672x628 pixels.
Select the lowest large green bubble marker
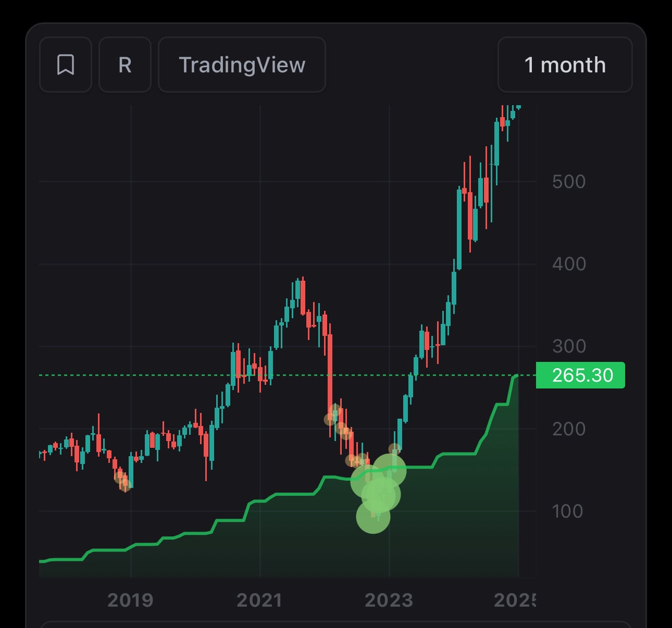[373, 516]
